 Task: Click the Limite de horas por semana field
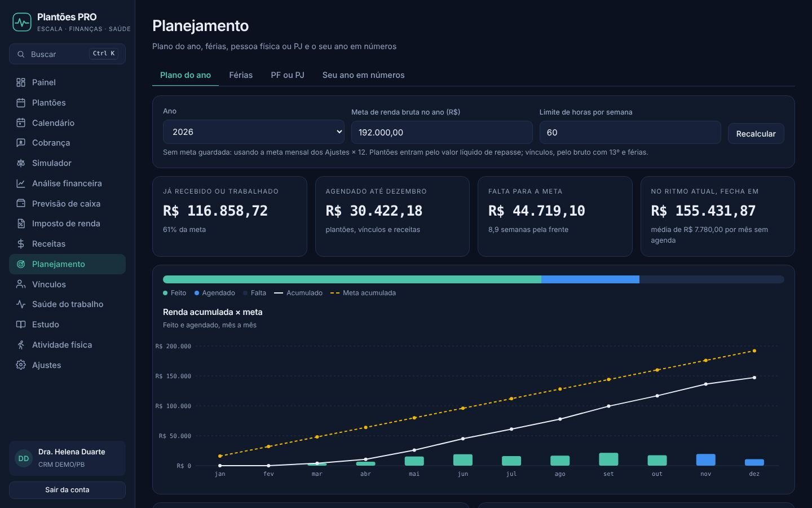(x=630, y=132)
